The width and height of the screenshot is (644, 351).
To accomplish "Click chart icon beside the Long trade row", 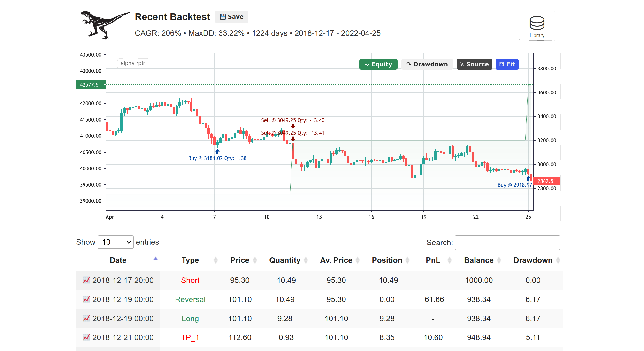I will click(86, 318).
